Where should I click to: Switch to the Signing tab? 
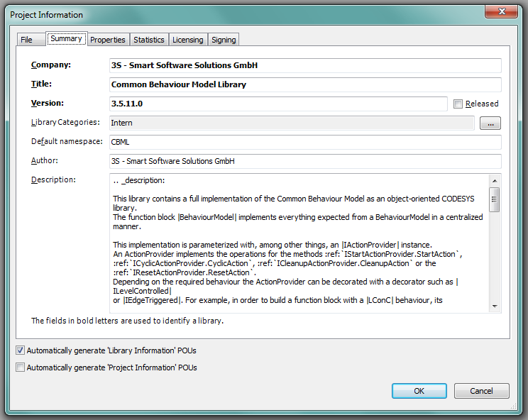(224, 40)
